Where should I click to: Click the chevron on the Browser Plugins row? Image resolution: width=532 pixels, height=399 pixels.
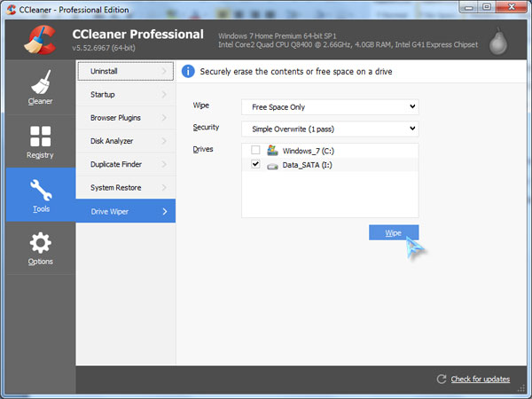164,118
